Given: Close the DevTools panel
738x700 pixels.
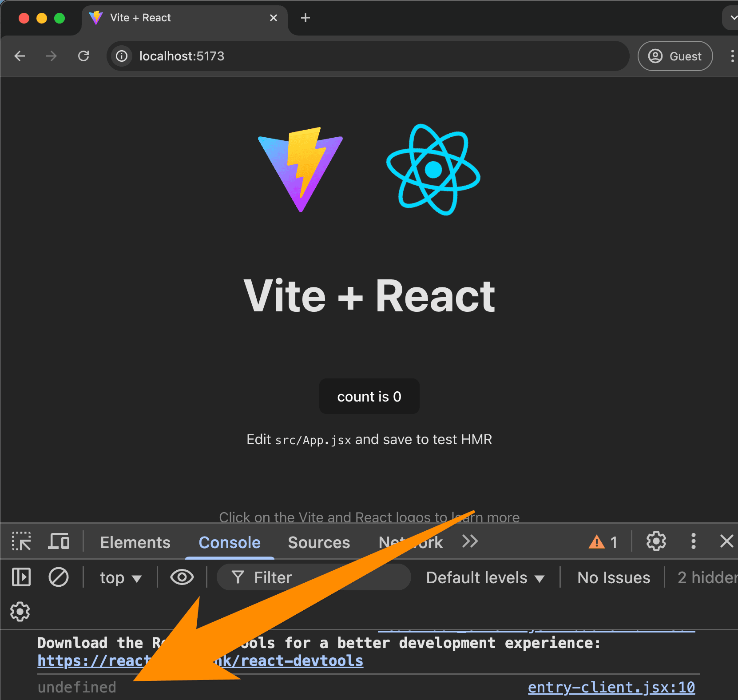Looking at the screenshot, I should click(726, 541).
